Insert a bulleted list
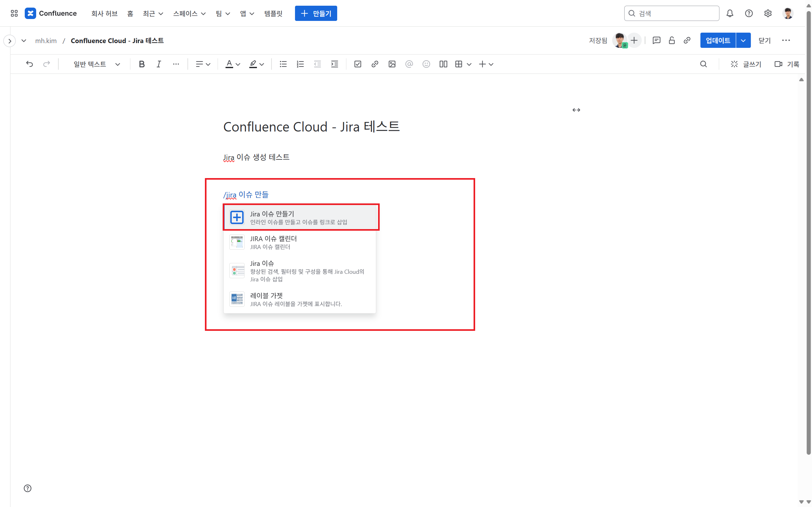 [x=283, y=64]
